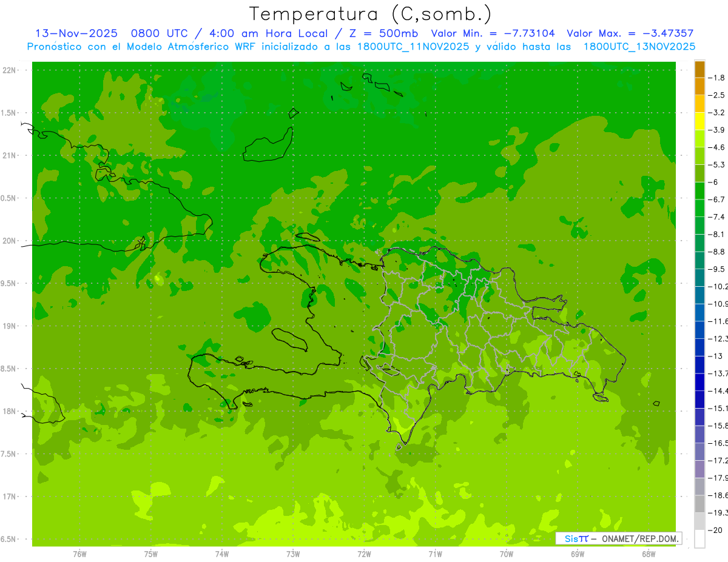The width and height of the screenshot is (728, 562).
Task: Click the '68W' longitude axis label
Action: tap(649, 554)
